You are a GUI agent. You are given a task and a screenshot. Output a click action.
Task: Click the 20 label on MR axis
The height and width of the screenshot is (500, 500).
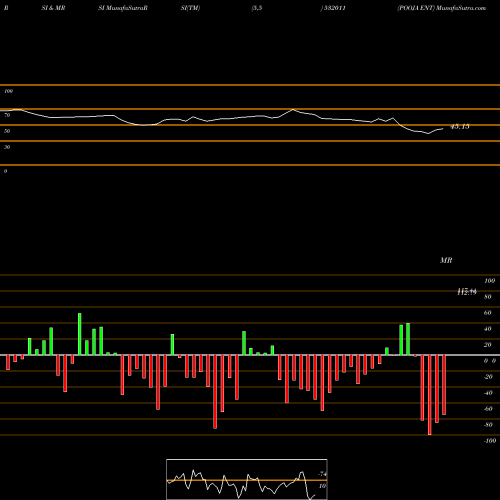(487, 345)
